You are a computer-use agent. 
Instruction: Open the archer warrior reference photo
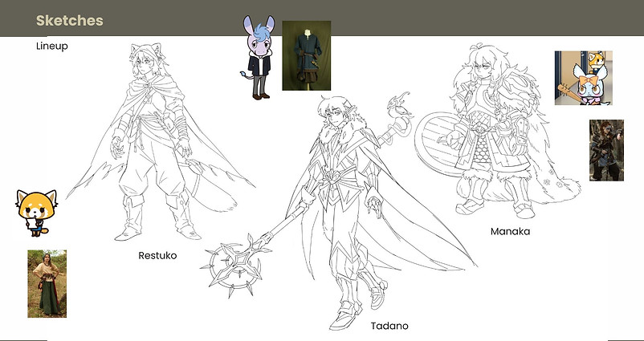point(606,150)
